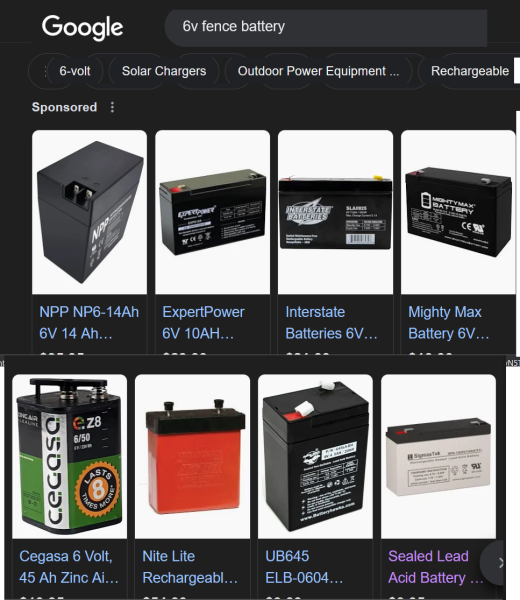Open the Interstate Batteries product image
Screen dimensions: 520x600
pos(335,212)
